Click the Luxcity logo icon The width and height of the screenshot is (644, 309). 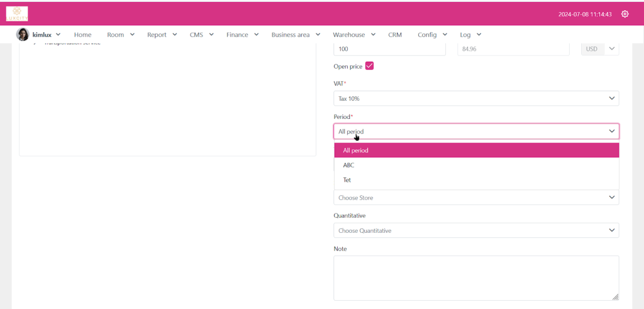[x=17, y=13]
